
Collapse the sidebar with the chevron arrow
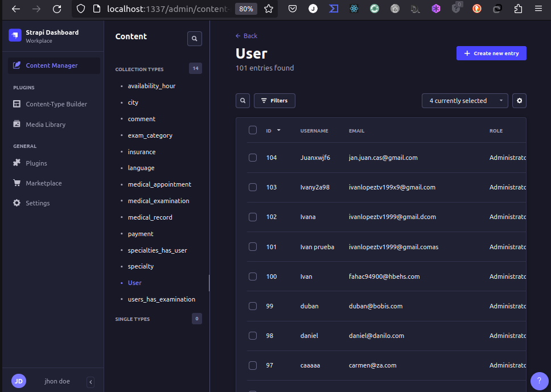pyautogui.click(x=91, y=382)
